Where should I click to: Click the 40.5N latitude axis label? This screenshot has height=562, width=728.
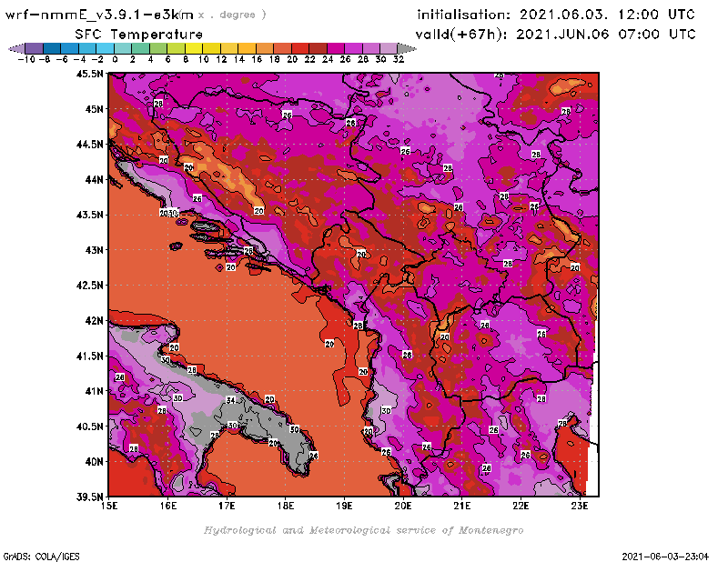click(x=89, y=427)
